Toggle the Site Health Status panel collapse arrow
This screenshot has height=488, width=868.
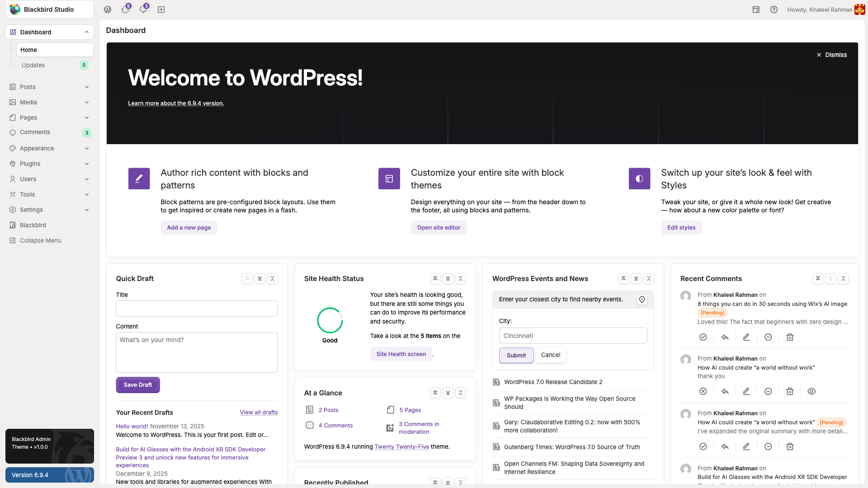click(x=461, y=279)
